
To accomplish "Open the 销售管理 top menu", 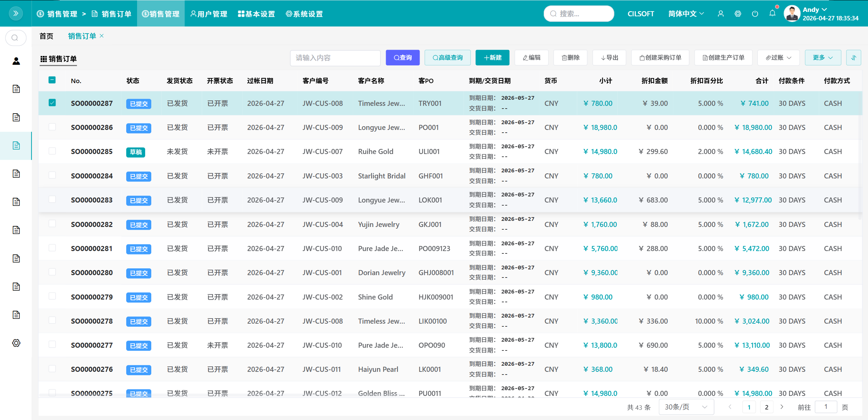I will click(x=161, y=14).
